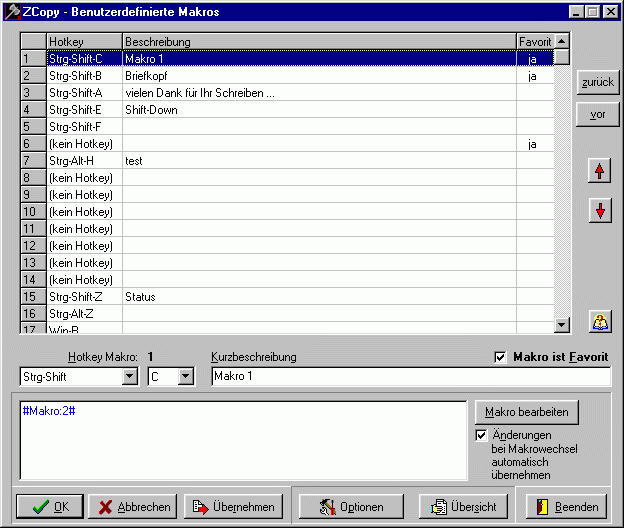Expand the hotkey letter C dropdown

click(185, 377)
